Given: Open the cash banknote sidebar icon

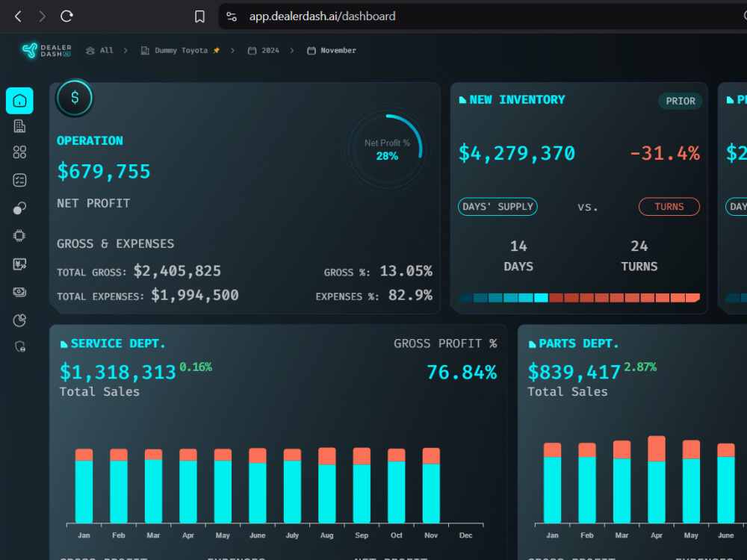Looking at the screenshot, I should [19, 292].
